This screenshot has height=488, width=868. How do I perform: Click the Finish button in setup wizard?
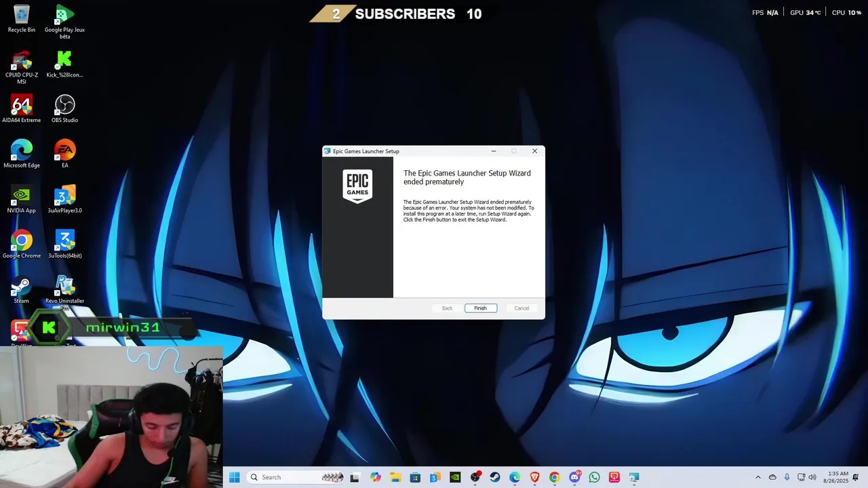coord(480,308)
